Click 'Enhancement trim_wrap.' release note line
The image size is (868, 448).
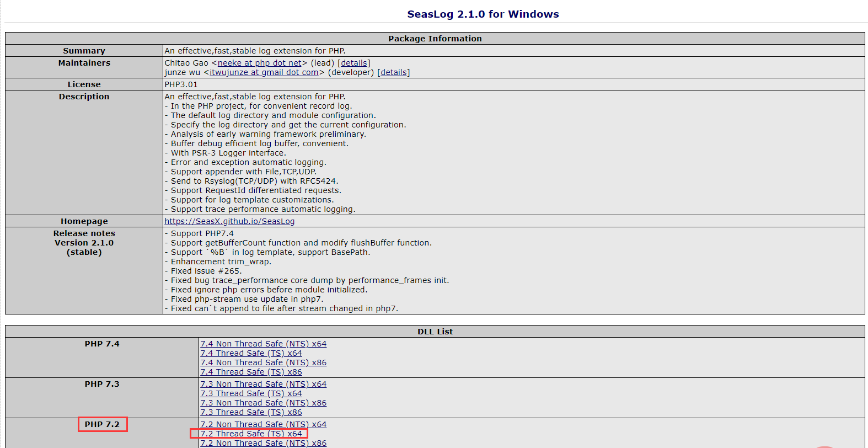[218, 262]
